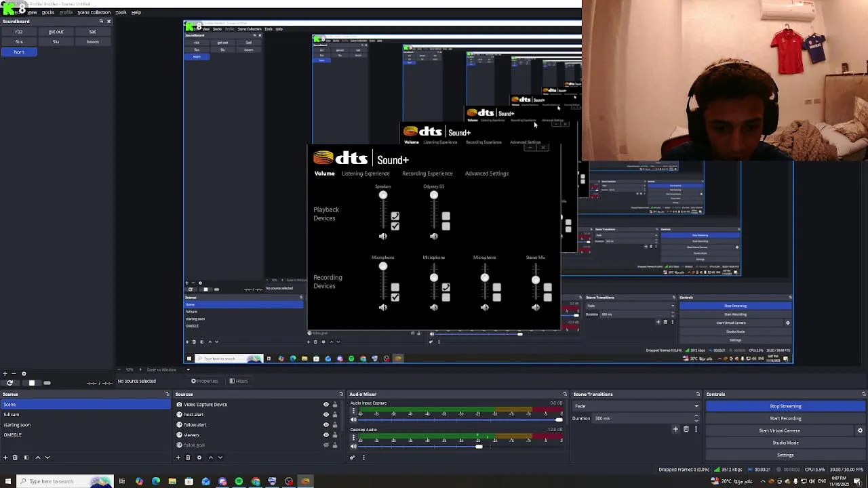Image resolution: width=868 pixels, height=488 pixels.
Task: Add a new scene with plus icon
Action: (x=5, y=457)
